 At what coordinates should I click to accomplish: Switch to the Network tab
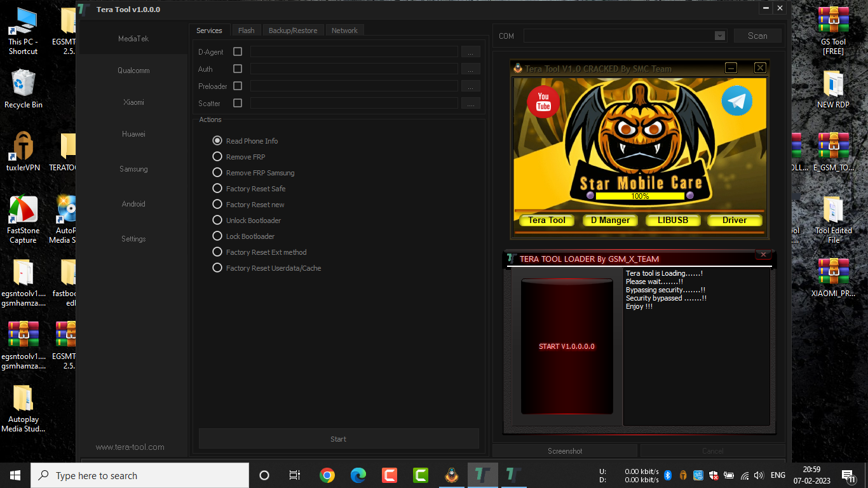point(344,30)
